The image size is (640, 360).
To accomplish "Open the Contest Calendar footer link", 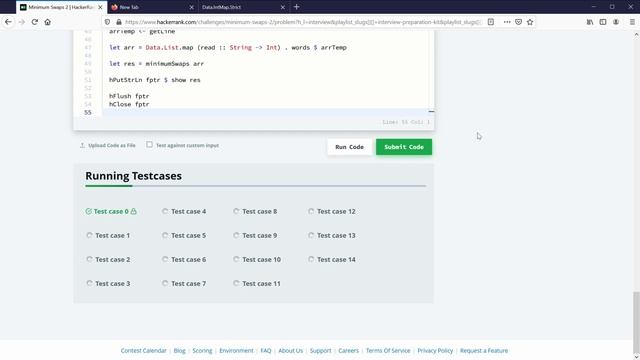I will (144, 351).
